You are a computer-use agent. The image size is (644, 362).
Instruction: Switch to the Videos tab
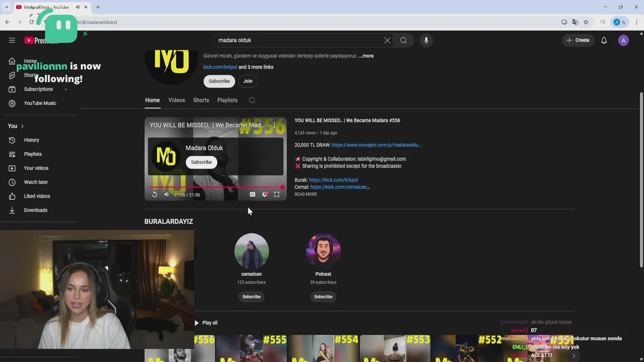(x=177, y=100)
